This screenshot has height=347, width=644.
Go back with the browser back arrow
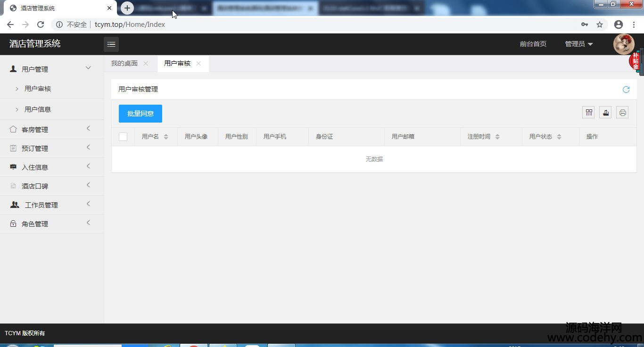pos(10,25)
